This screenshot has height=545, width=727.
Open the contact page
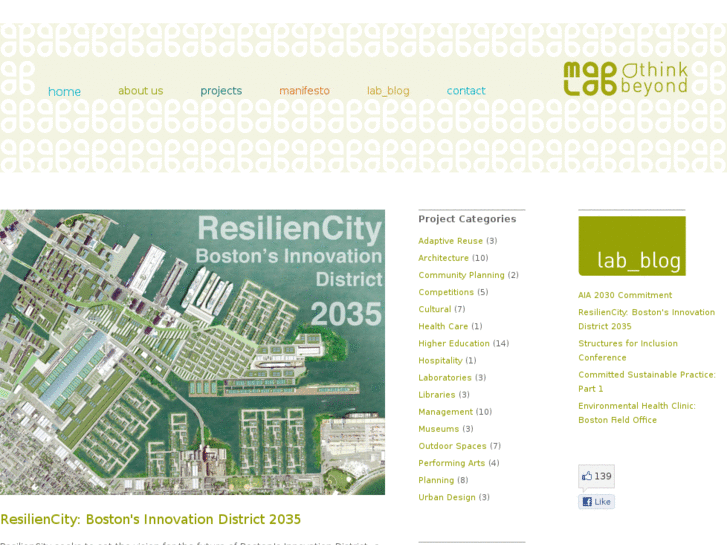tap(466, 91)
